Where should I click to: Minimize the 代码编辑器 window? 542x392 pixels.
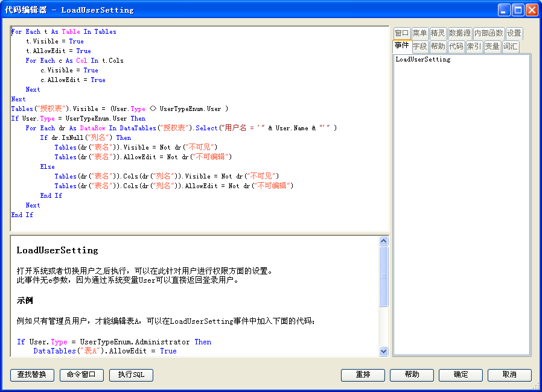click(x=503, y=10)
